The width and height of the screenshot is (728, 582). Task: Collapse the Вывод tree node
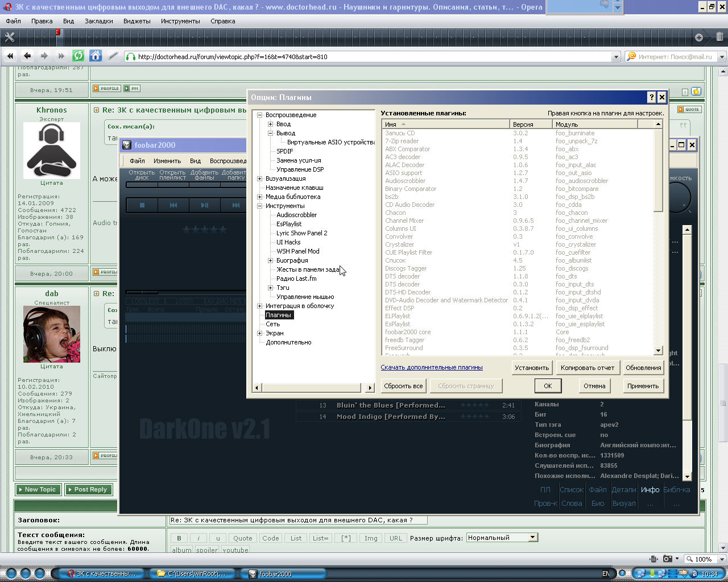[271, 133]
